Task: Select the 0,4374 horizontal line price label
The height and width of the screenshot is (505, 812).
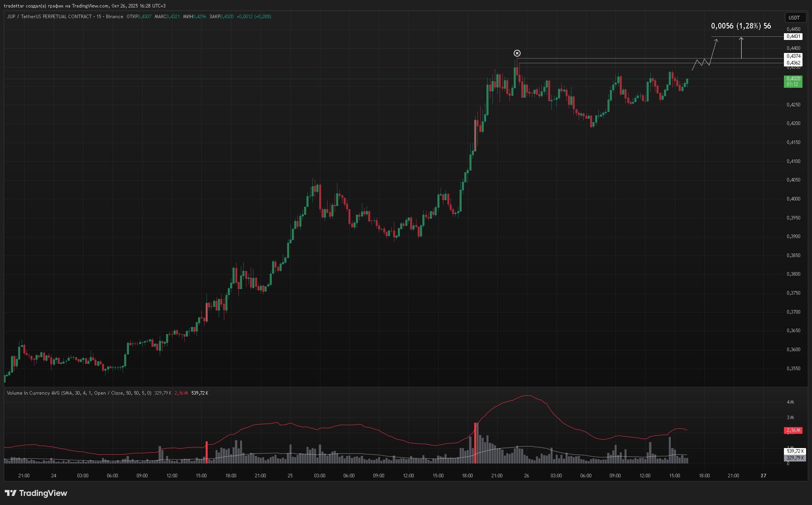Action: tap(793, 56)
